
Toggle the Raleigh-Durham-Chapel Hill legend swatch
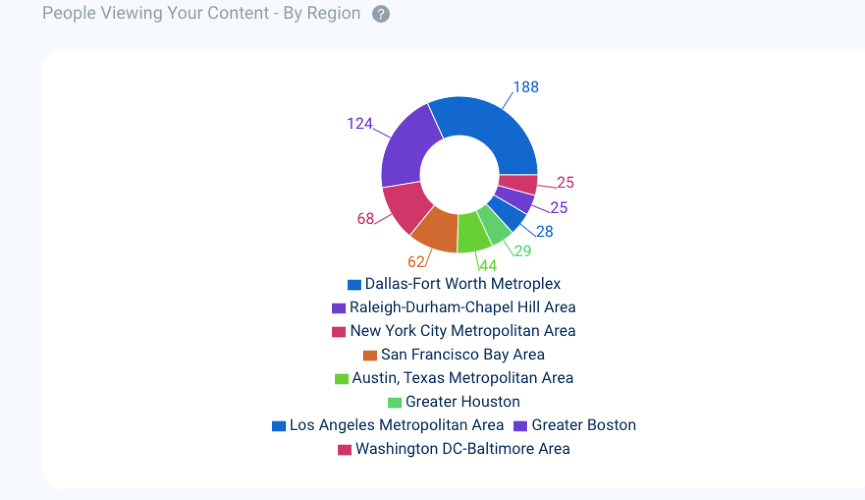(339, 308)
